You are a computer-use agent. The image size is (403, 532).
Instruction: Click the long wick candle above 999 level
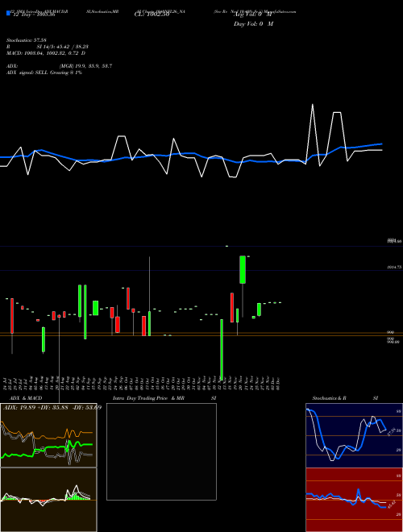[x=149, y=323]
